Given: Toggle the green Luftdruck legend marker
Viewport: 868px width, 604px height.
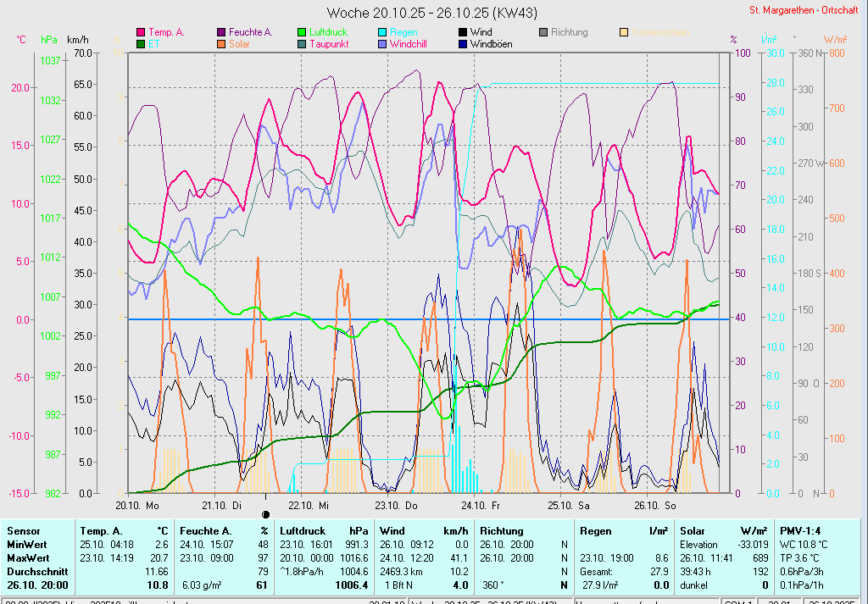Looking at the screenshot, I should [303, 32].
